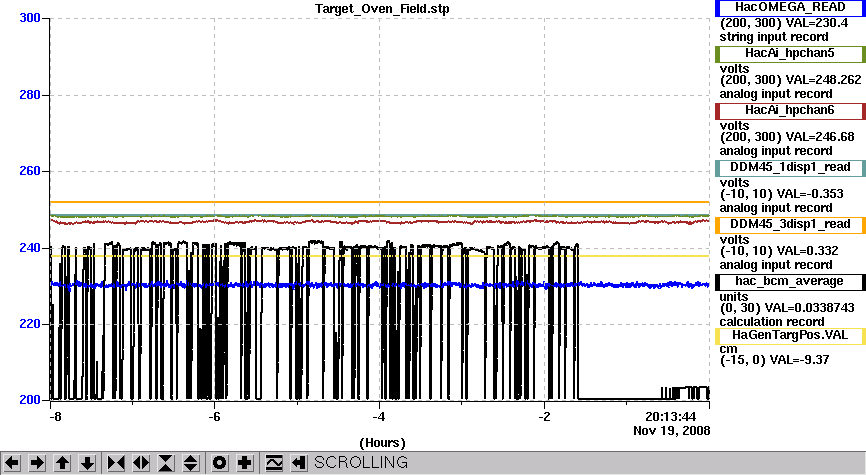Click the auto-scale wave icon
Screen dimensions: 866x475
click(273, 462)
